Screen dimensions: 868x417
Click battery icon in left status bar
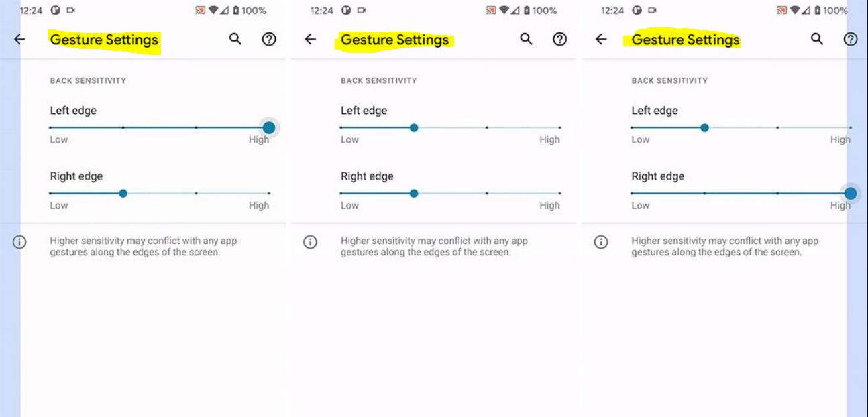click(236, 11)
